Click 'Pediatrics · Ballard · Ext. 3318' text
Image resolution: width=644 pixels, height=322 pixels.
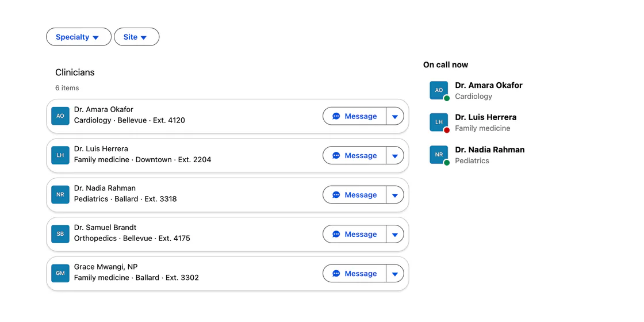tap(125, 199)
